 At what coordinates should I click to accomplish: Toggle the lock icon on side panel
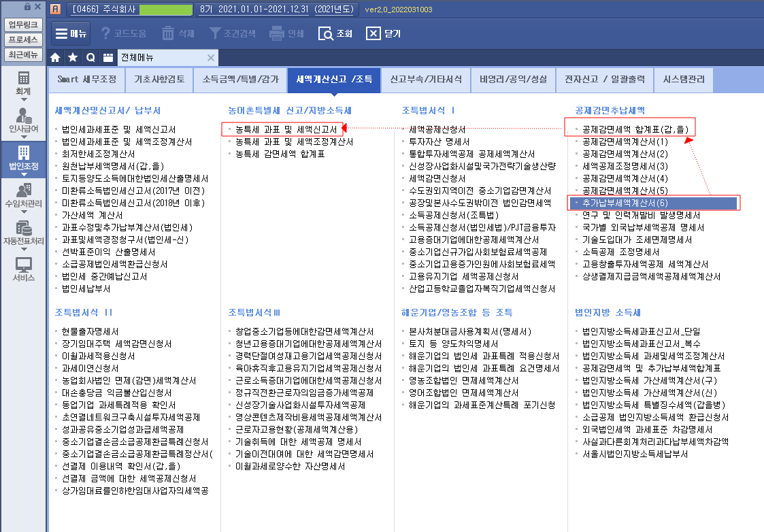27,7
